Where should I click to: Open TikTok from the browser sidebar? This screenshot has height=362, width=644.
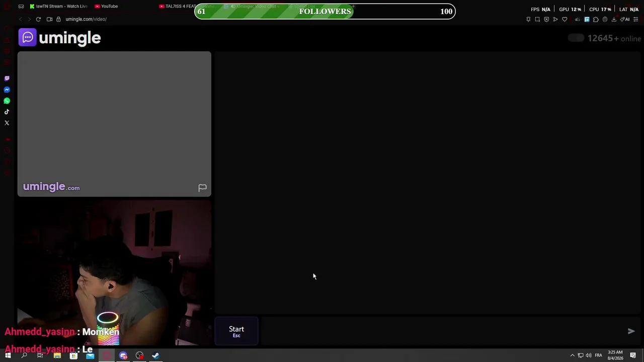[7, 112]
